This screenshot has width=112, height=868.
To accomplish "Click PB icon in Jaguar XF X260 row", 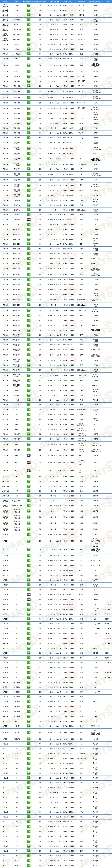I will [29, 491].
